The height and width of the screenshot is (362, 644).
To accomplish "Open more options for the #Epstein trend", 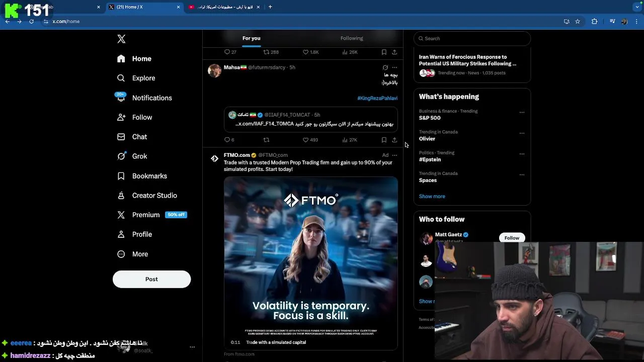I will (522, 154).
